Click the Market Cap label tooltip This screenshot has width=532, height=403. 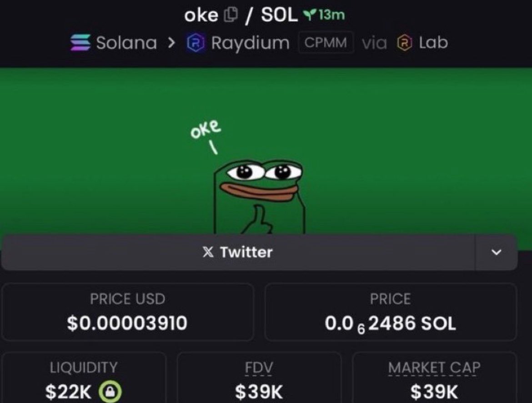(x=434, y=368)
